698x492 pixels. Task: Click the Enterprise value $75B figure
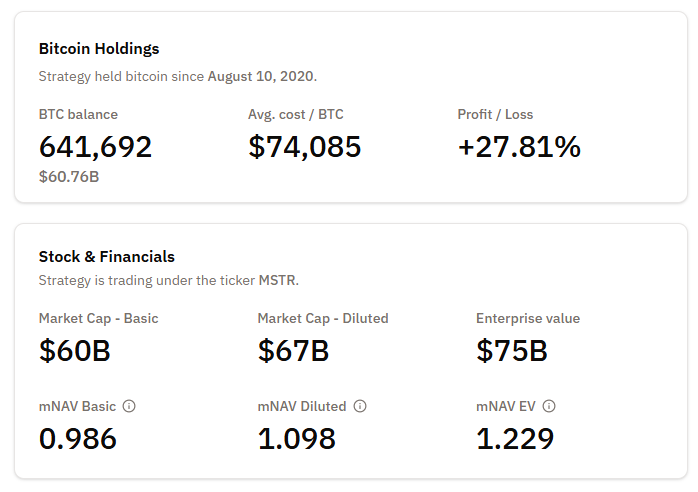click(x=512, y=351)
